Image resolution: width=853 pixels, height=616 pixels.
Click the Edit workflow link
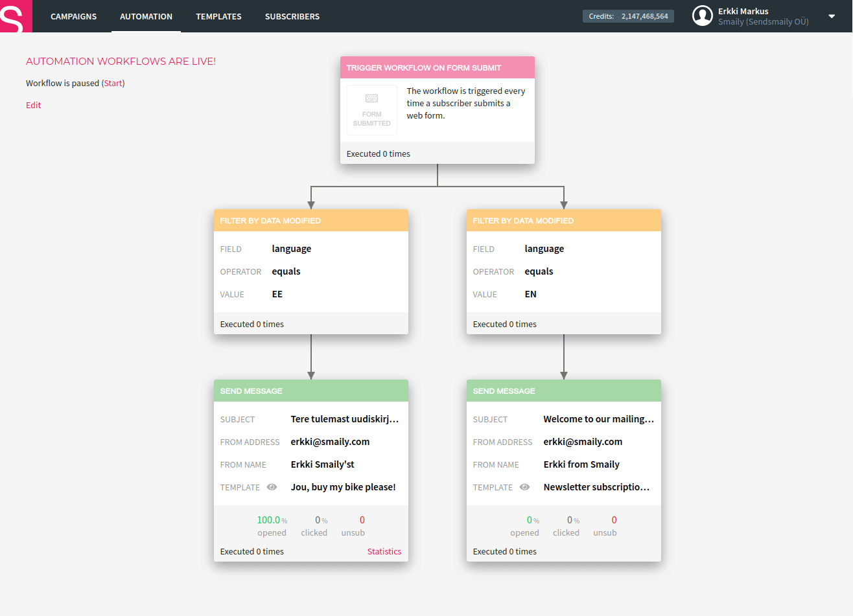[x=33, y=105]
